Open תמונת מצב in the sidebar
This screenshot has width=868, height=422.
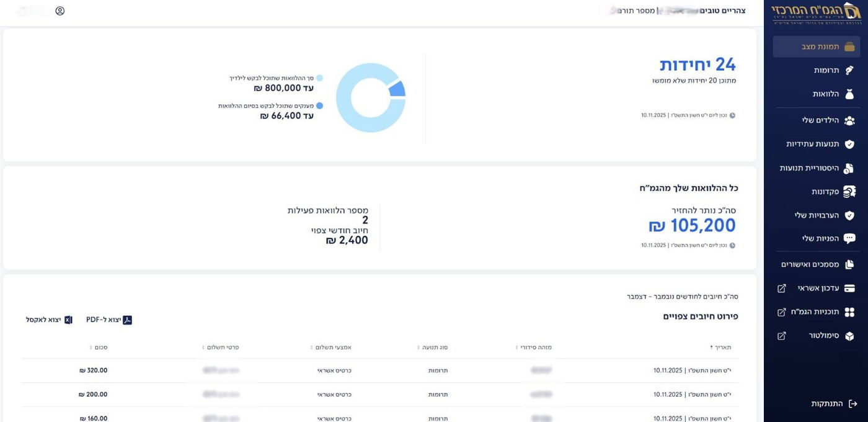820,47
